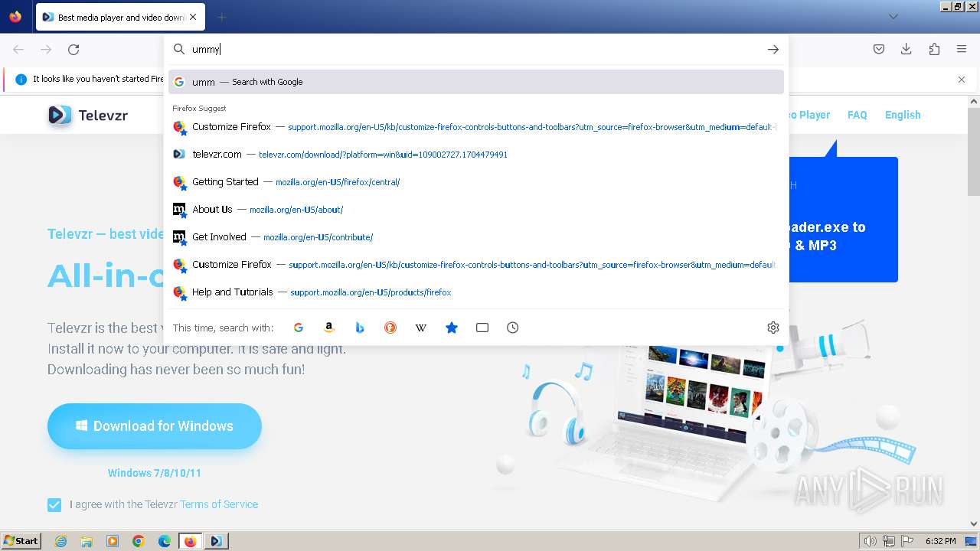Open the Save to Pocket icon
The height and width of the screenshot is (551, 980).
coord(879,49)
